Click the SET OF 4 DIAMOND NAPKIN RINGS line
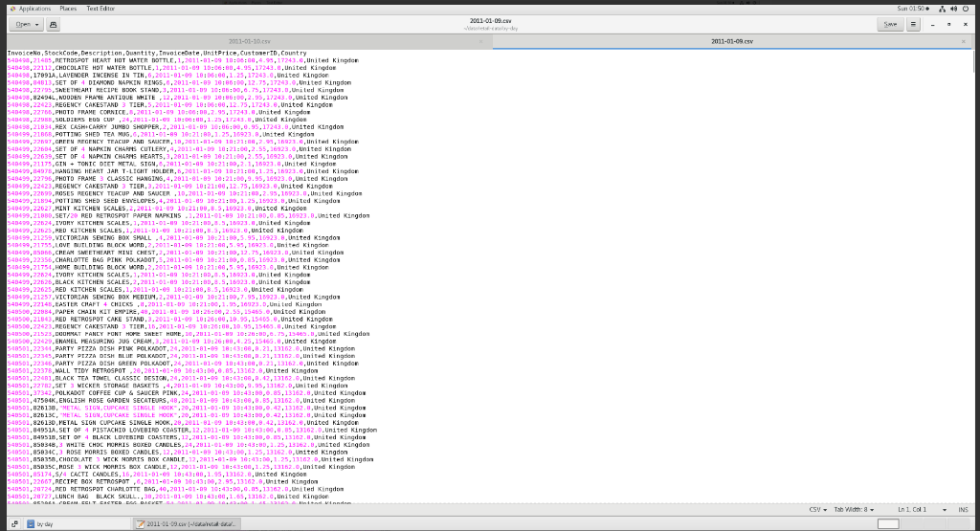Image resolution: width=980 pixels, height=531 pixels. [x=179, y=82]
